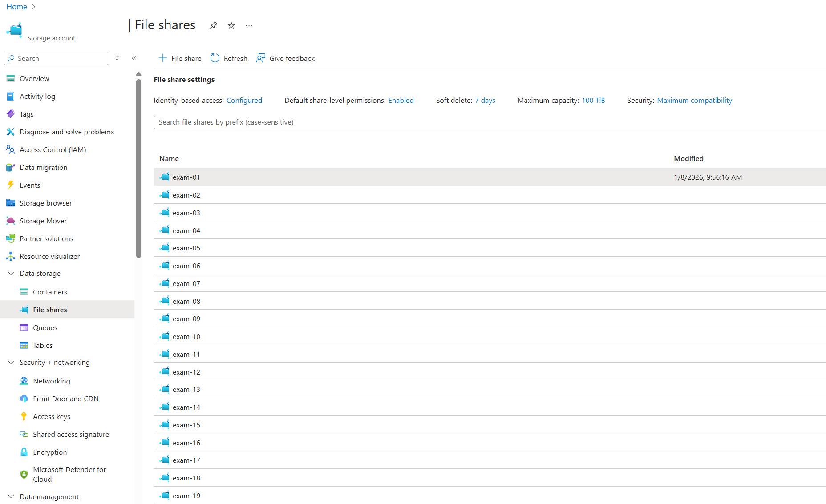Open the Storage browser icon
Image resolution: width=826 pixels, height=504 pixels.
click(11, 203)
